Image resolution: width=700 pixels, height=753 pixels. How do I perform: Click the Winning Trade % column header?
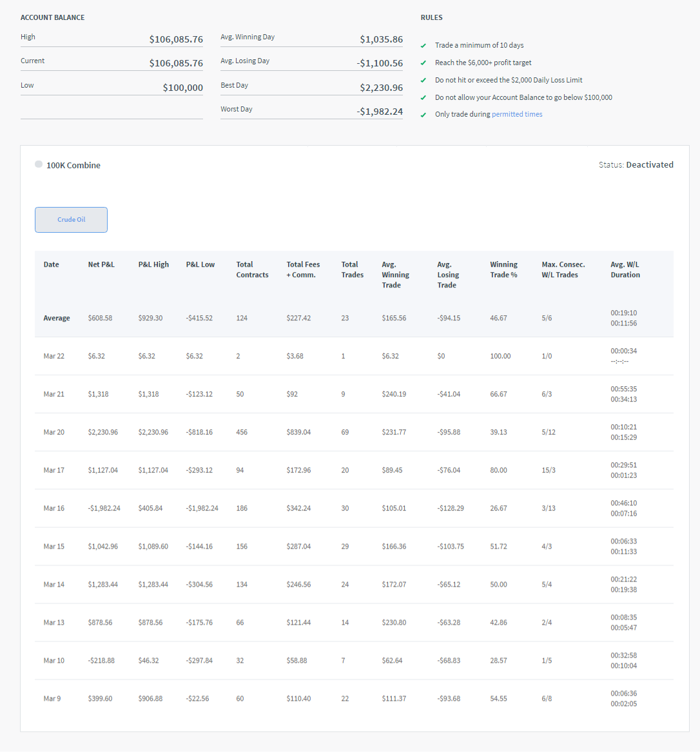503,269
